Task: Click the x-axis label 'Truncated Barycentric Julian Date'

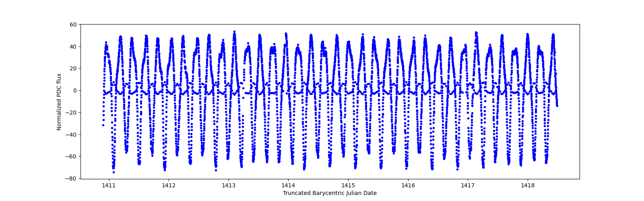Action: 330,193
